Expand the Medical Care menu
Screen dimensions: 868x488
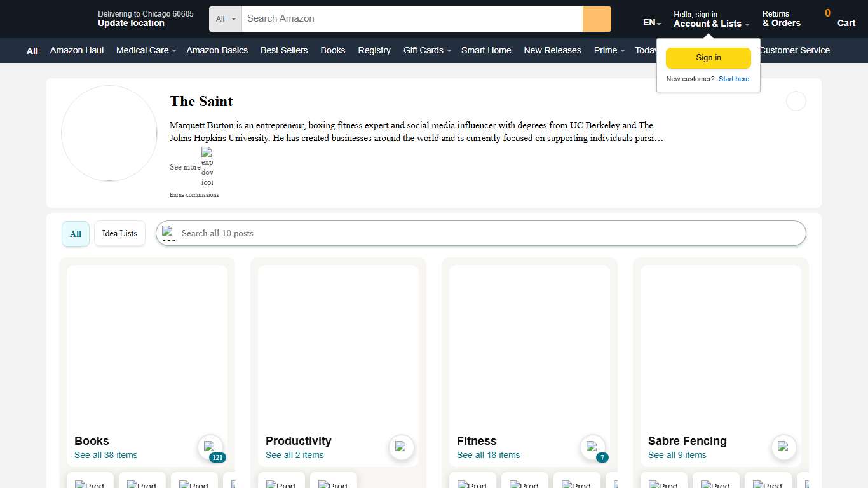pyautogui.click(x=146, y=50)
